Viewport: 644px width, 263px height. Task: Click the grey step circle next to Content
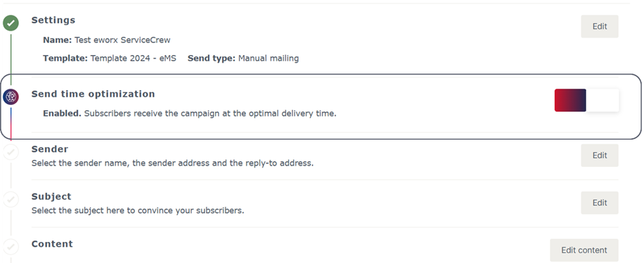coord(11,247)
